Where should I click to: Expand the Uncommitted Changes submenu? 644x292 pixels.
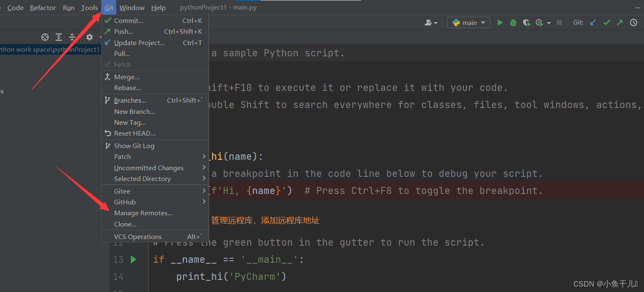[155, 168]
